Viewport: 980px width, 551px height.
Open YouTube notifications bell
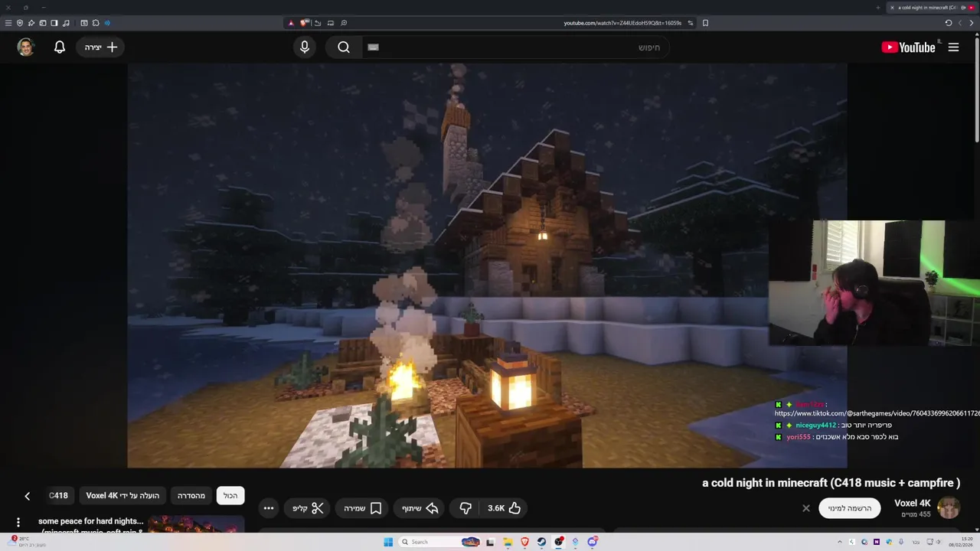[x=59, y=47]
